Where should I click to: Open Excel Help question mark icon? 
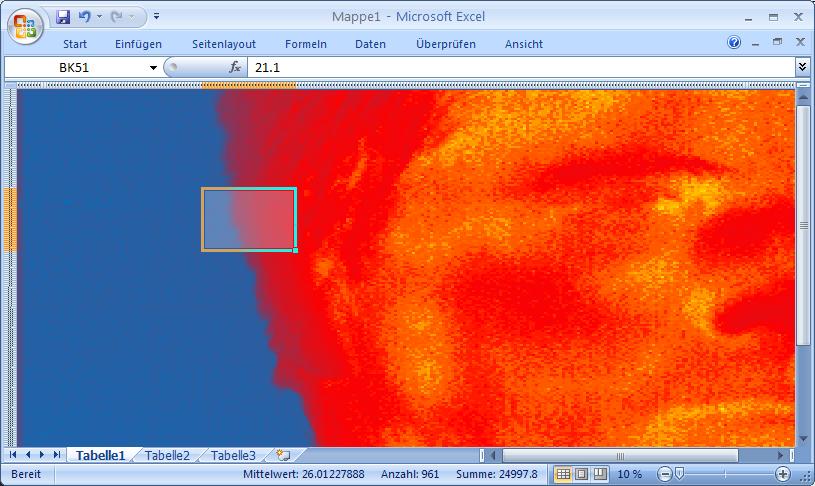coord(734,43)
